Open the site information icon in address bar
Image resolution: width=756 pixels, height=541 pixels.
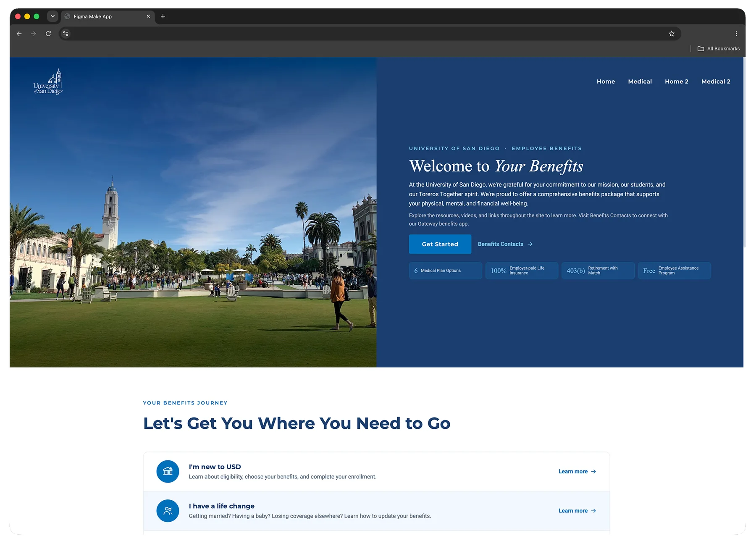pyautogui.click(x=66, y=34)
